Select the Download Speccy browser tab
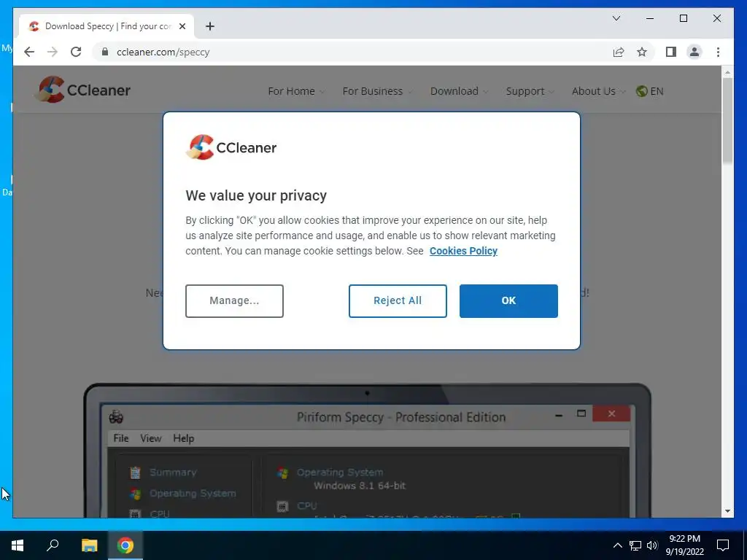Viewport: 747px width, 560px height. 107,26
